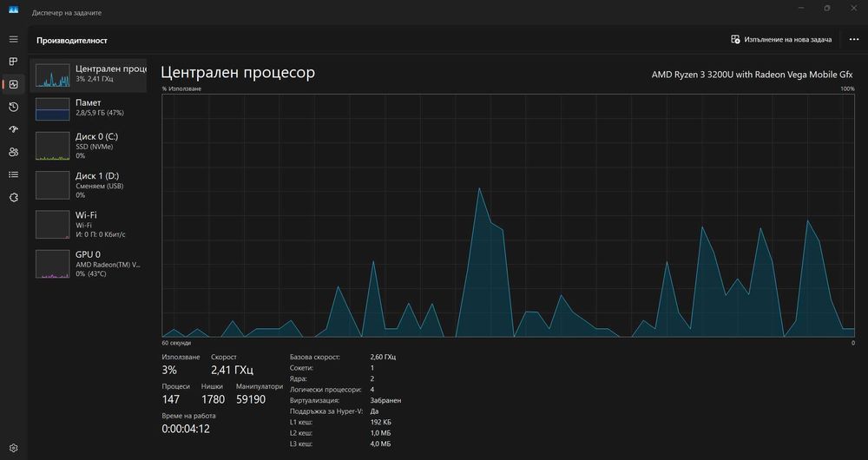Click the GPU 0 mini graph thumbnail
The height and width of the screenshot is (460, 868).
[53, 264]
